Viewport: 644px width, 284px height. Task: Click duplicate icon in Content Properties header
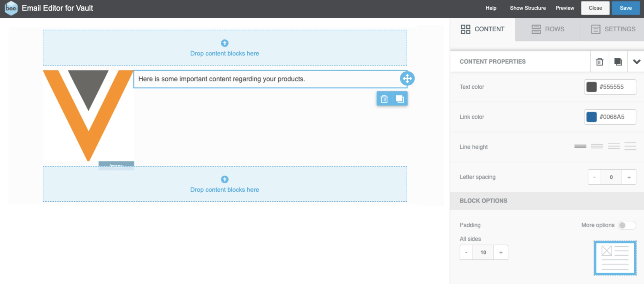coord(618,61)
